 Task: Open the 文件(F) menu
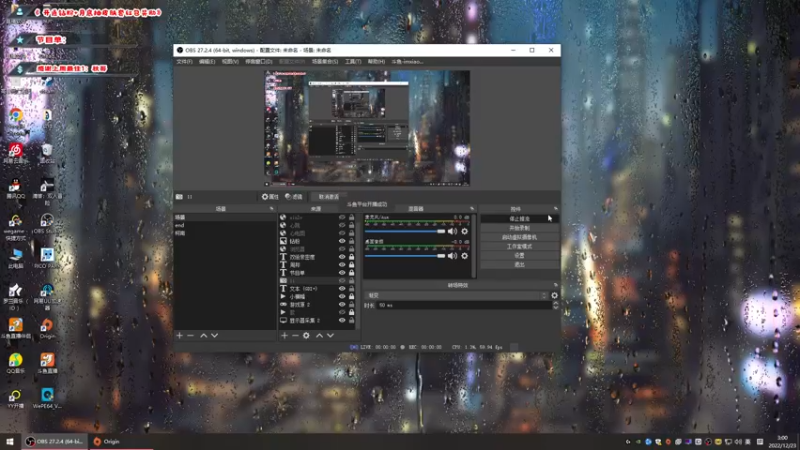pyautogui.click(x=184, y=62)
